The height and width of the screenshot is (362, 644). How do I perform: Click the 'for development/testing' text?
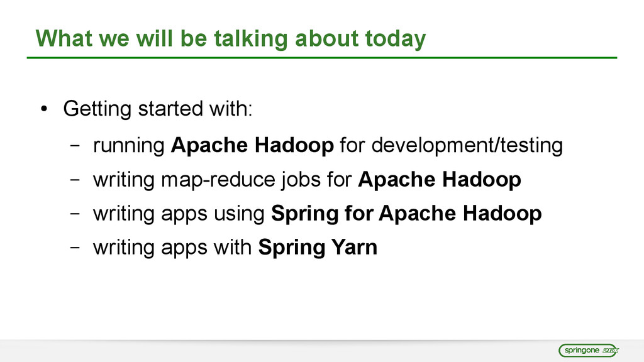(450, 146)
